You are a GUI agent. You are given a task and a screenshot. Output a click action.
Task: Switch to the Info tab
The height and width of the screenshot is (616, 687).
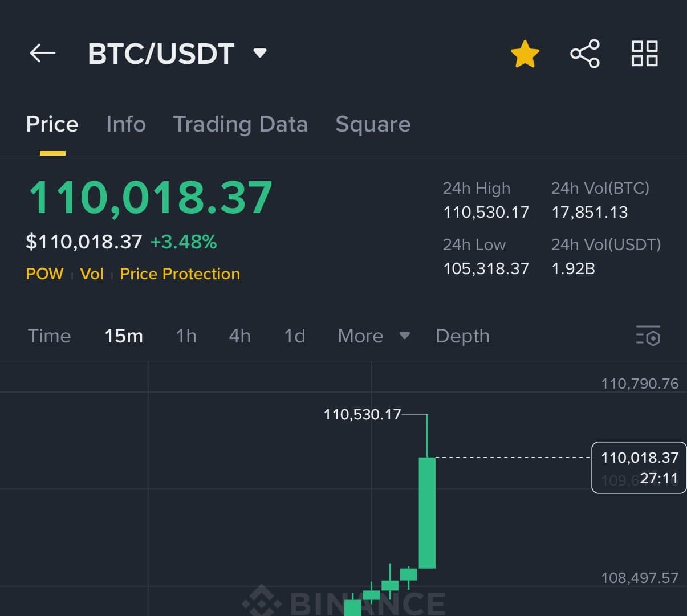click(126, 124)
